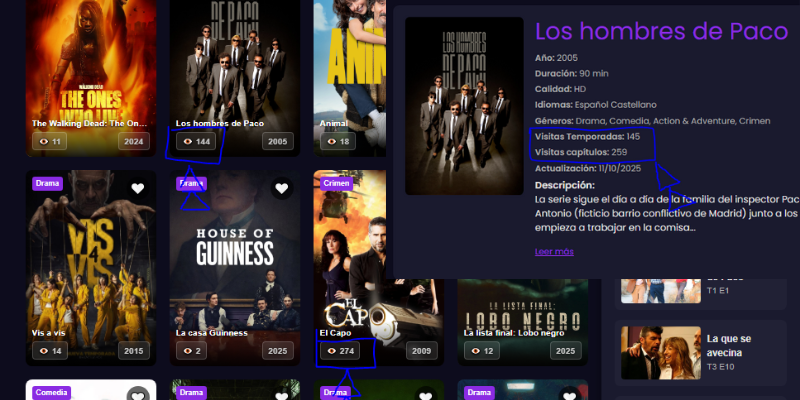Click the Vis a vis card title

pyautogui.click(x=47, y=333)
